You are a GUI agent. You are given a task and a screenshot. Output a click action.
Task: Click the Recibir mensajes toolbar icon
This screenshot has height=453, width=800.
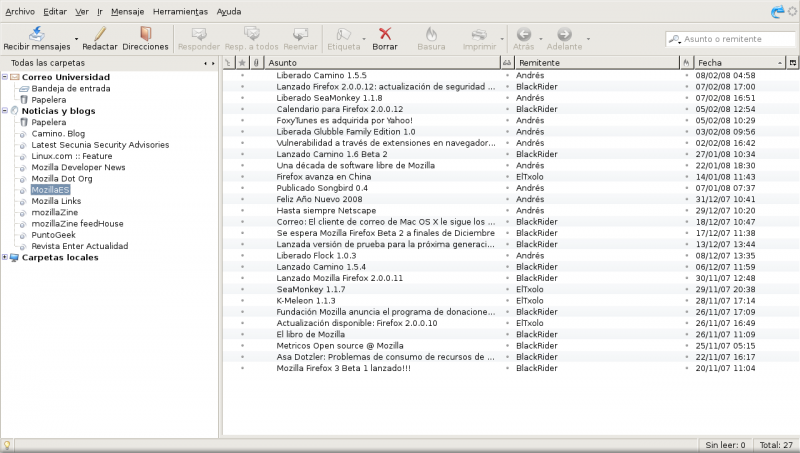point(37,34)
